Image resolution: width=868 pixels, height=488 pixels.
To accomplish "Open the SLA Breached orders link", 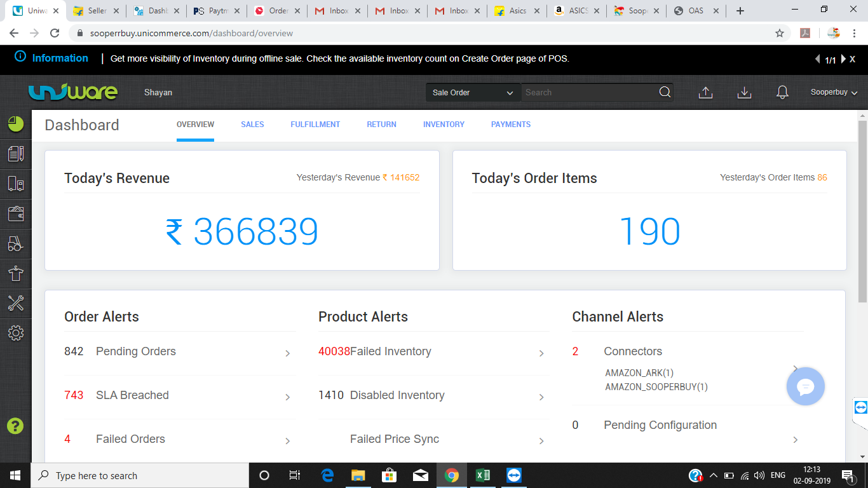I will pyautogui.click(x=132, y=395).
